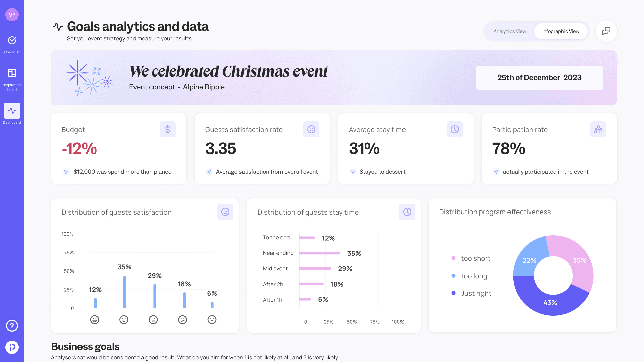Click the chat windows icon button
The width and height of the screenshot is (644, 362).
tap(606, 31)
